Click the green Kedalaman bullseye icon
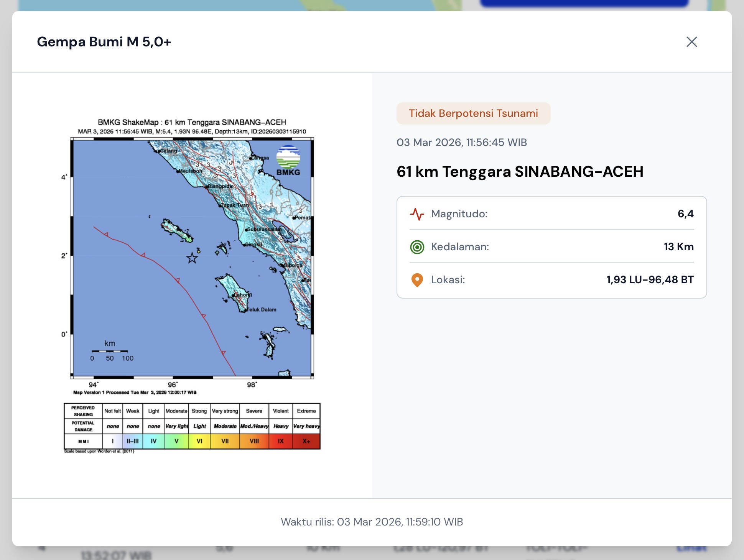744x560 pixels. coord(418,247)
